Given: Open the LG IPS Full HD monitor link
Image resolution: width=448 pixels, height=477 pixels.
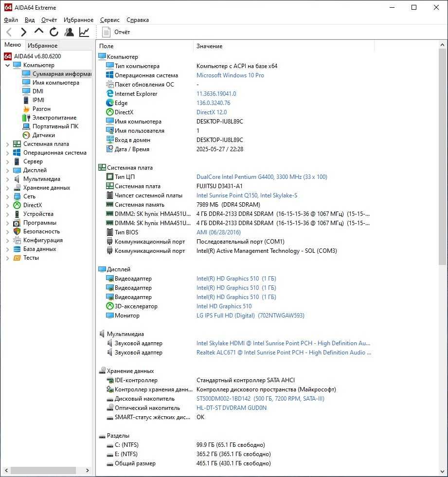Looking at the screenshot, I should (x=250, y=316).
